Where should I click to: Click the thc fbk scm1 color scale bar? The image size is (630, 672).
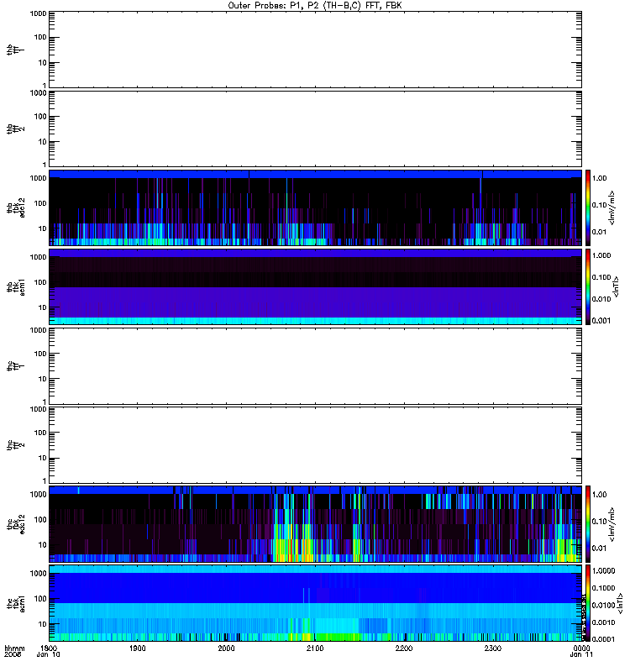point(588,603)
